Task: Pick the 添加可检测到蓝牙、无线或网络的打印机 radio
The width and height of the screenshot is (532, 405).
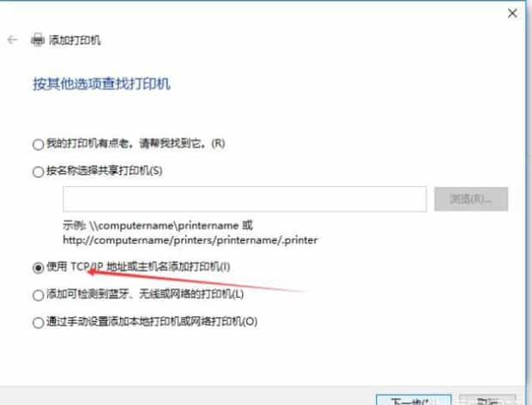Action: [x=38, y=295]
